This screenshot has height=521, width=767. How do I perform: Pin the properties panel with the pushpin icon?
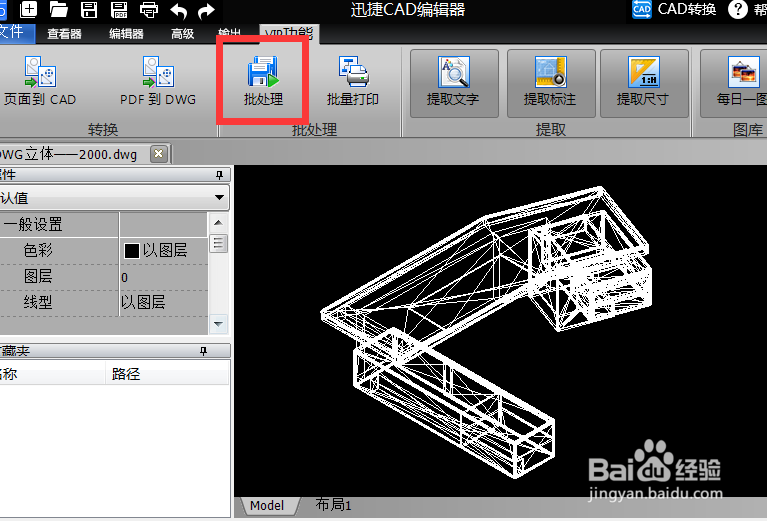pos(219,175)
